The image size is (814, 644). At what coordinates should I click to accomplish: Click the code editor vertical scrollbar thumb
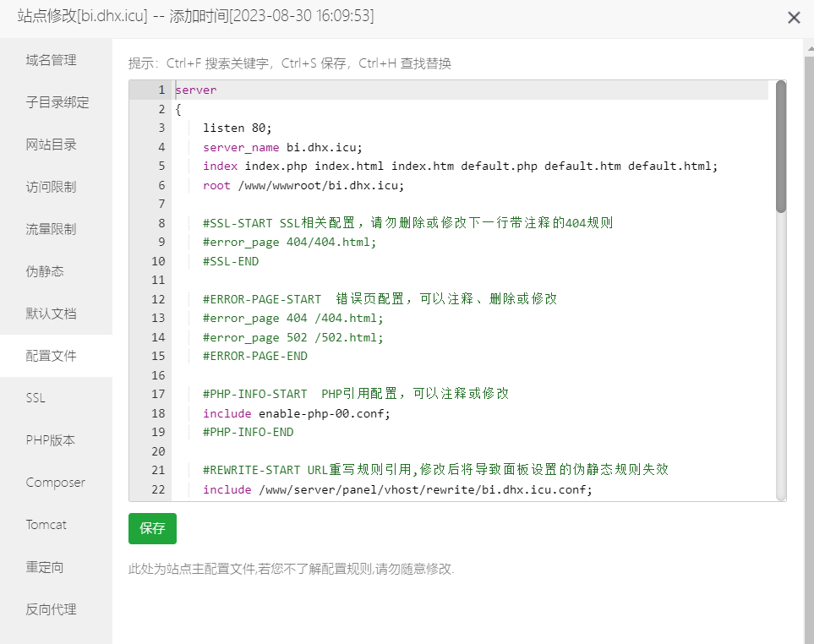(x=781, y=147)
